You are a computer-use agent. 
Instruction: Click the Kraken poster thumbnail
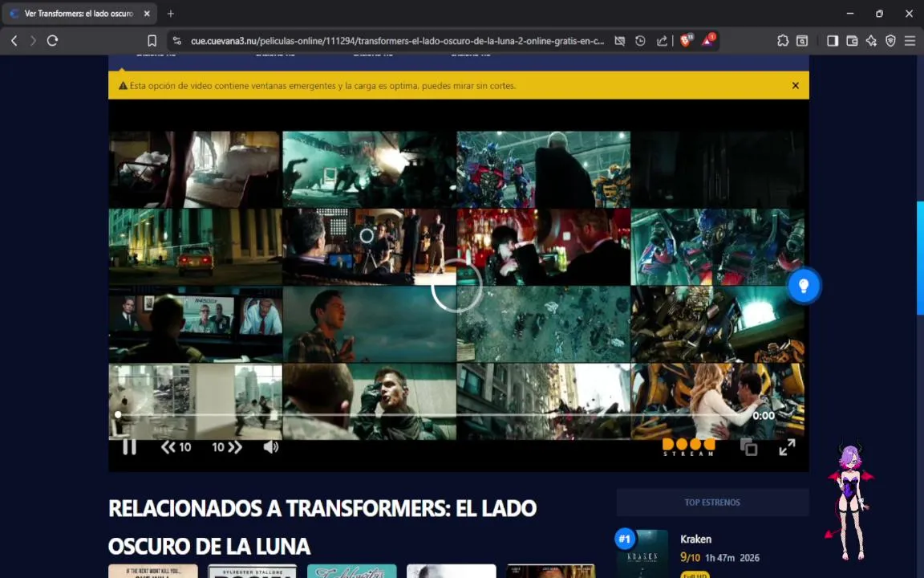tap(642, 554)
